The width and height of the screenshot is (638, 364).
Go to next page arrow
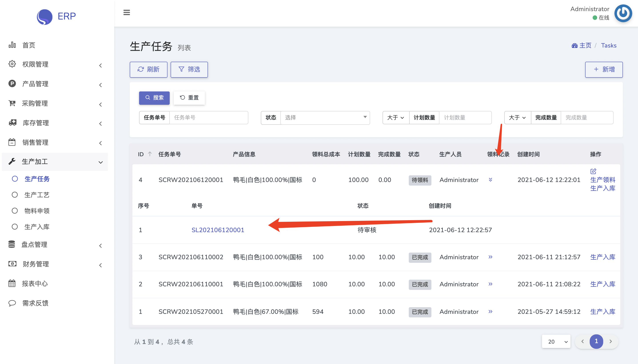(x=610, y=341)
